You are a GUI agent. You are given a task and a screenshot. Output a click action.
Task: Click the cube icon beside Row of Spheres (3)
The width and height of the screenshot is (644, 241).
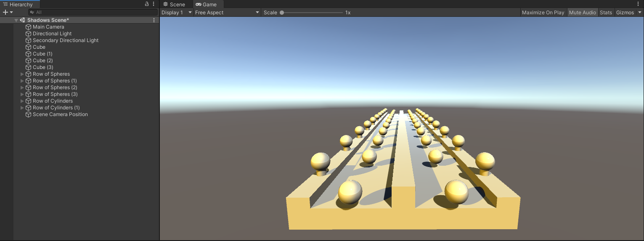pyautogui.click(x=29, y=94)
